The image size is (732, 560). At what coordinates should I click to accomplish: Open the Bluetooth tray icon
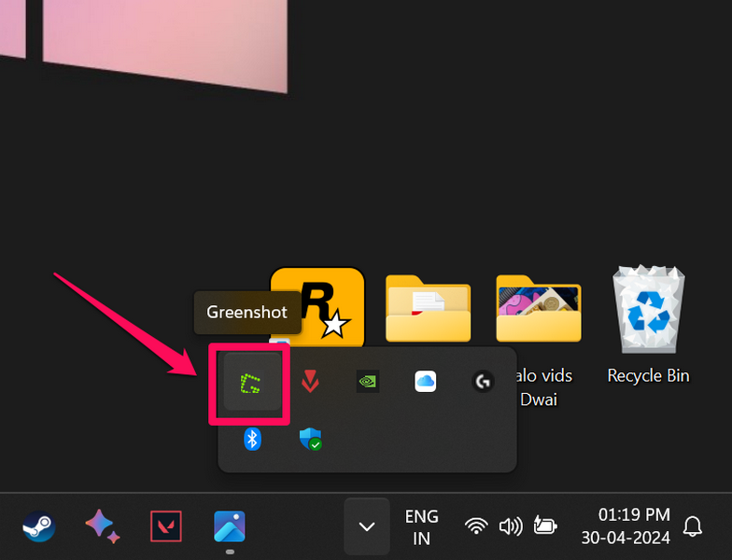point(252,439)
